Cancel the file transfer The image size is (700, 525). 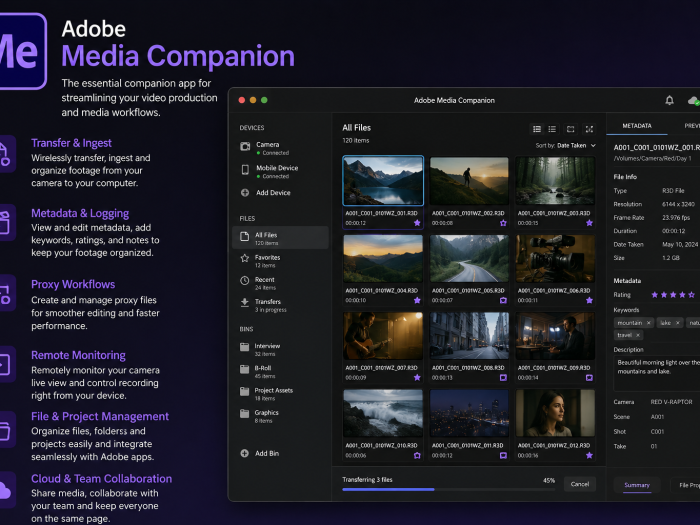(579, 484)
